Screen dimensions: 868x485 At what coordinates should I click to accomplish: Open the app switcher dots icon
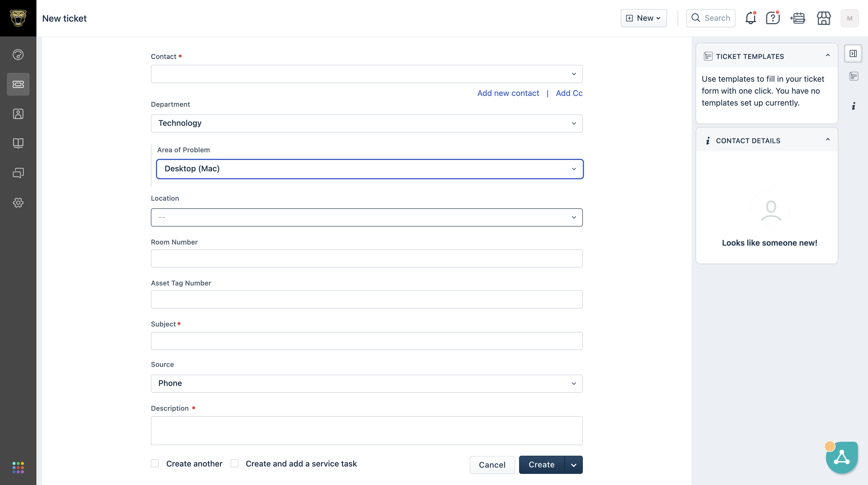pyautogui.click(x=18, y=467)
